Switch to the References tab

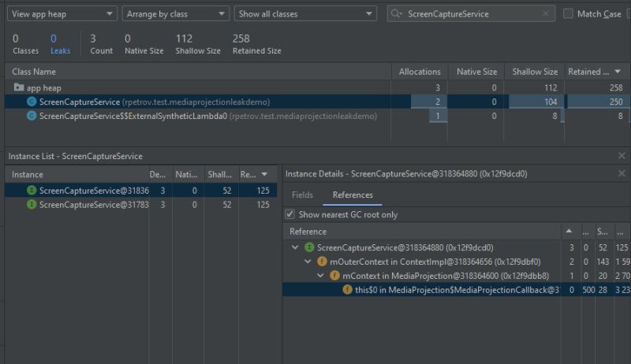[x=353, y=195]
